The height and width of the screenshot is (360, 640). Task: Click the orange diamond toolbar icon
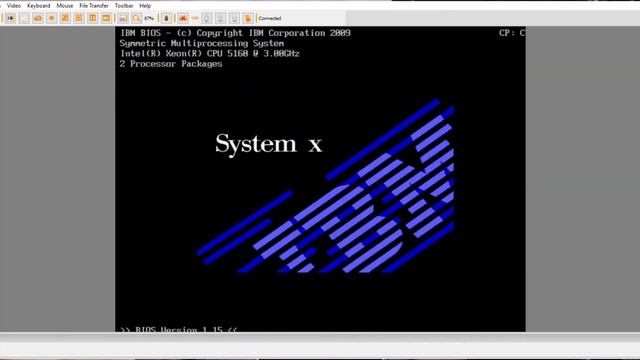(51, 18)
